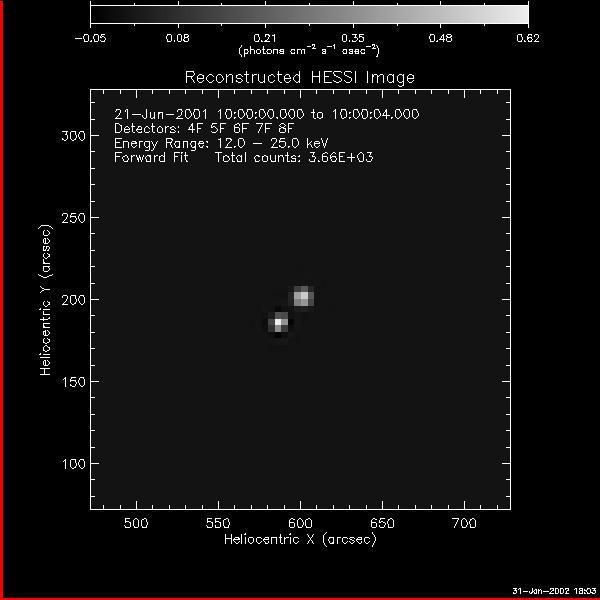Click the color bar value '0.48'

(440, 38)
